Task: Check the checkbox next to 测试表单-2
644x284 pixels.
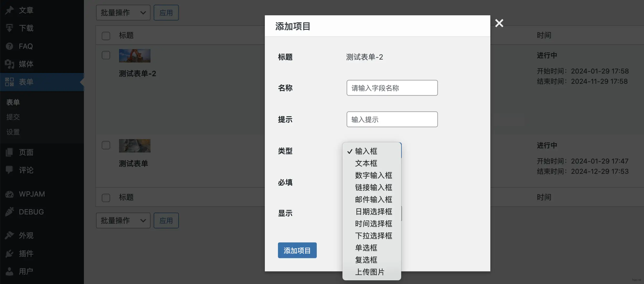Action: click(x=106, y=55)
